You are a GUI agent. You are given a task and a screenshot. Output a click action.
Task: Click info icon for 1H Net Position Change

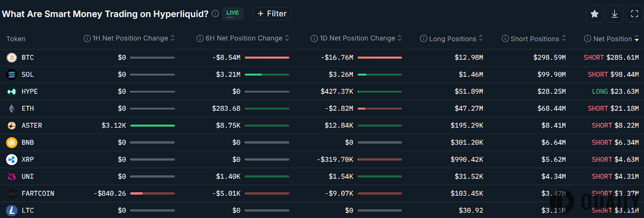[87, 39]
